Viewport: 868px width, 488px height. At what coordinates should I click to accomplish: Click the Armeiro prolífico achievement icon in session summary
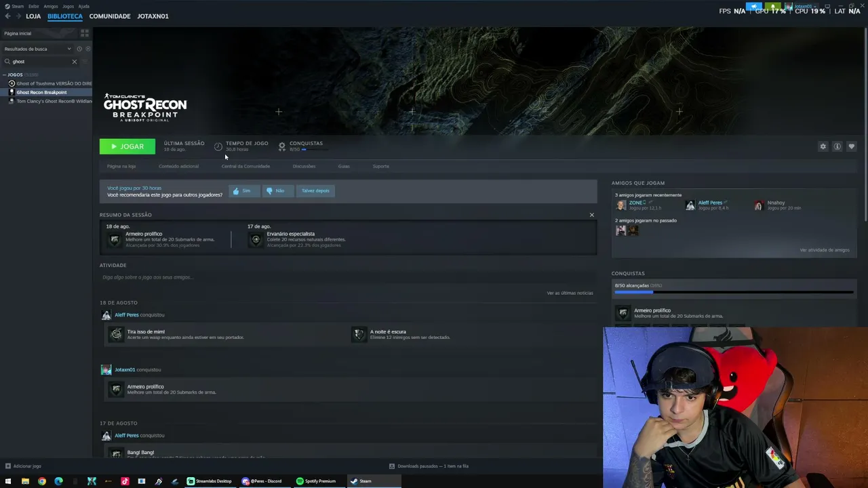(115, 239)
